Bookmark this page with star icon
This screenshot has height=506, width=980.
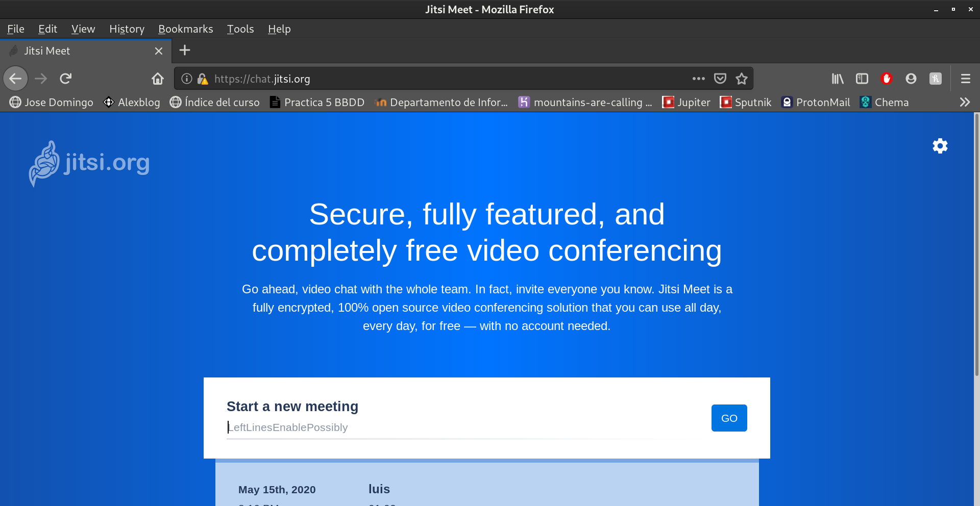[741, 79]
